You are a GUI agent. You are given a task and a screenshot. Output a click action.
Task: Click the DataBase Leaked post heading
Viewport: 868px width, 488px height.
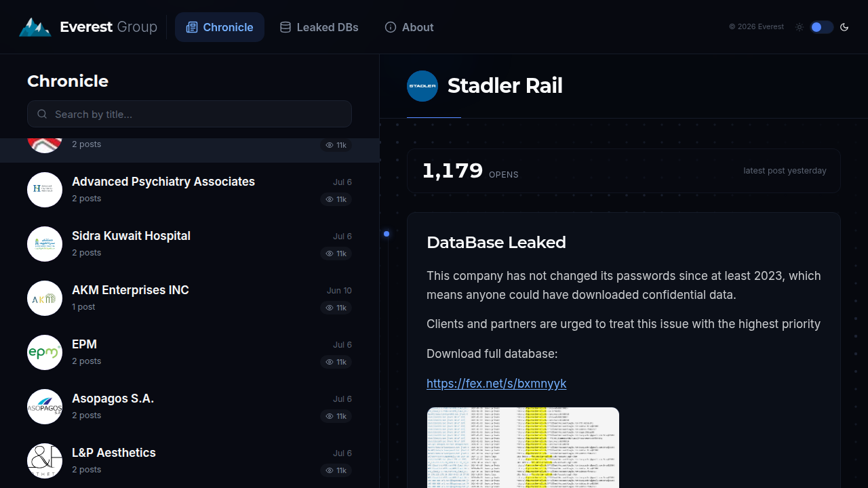coord(496,243)
